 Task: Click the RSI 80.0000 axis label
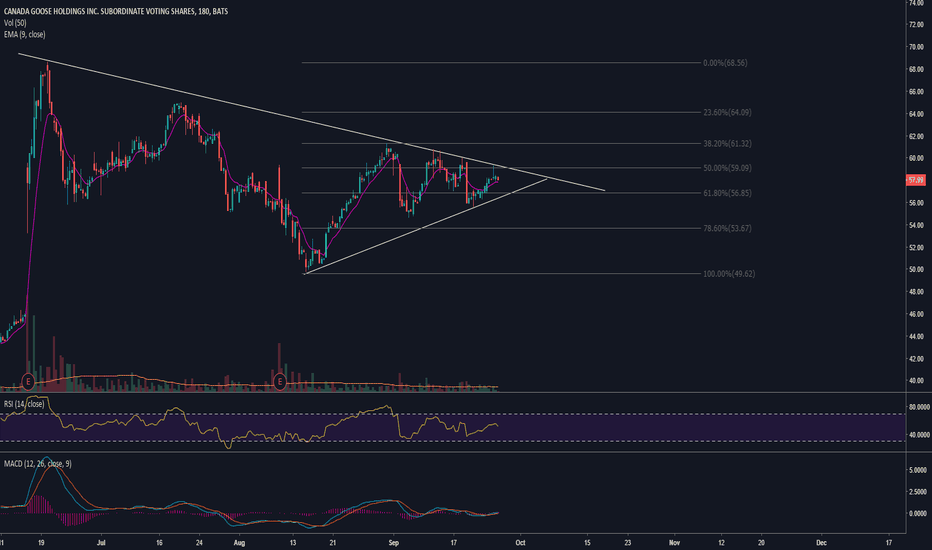point(919,407)
